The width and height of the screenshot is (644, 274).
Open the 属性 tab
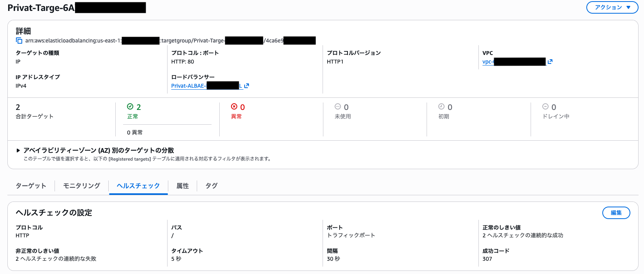[182, 186]
